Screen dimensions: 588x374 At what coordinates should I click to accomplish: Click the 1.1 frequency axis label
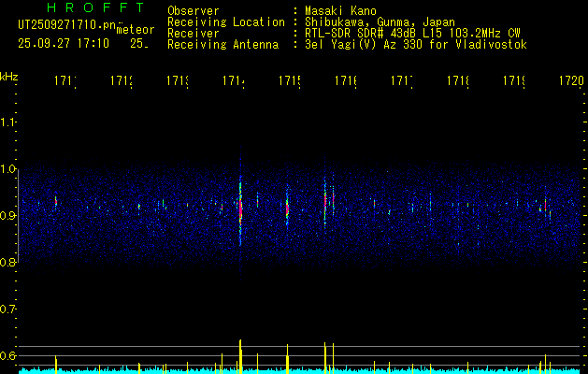pyautogui.click(x=7, y=122)
